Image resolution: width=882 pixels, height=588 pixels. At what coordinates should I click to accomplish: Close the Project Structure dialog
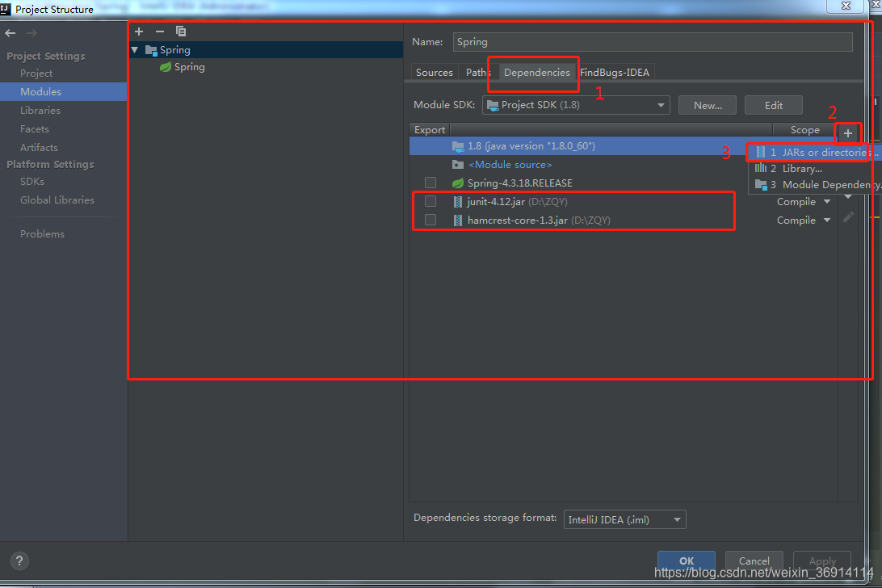tap(846, 6)
